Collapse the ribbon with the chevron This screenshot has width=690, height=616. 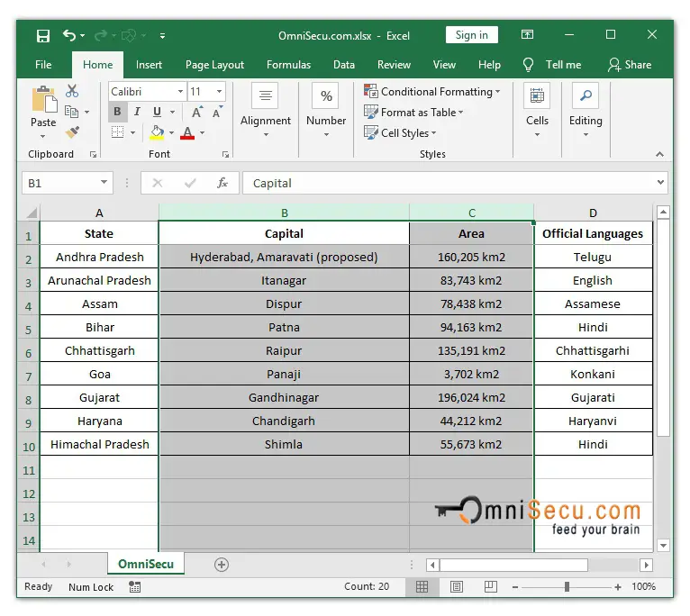tap(659, 154)
